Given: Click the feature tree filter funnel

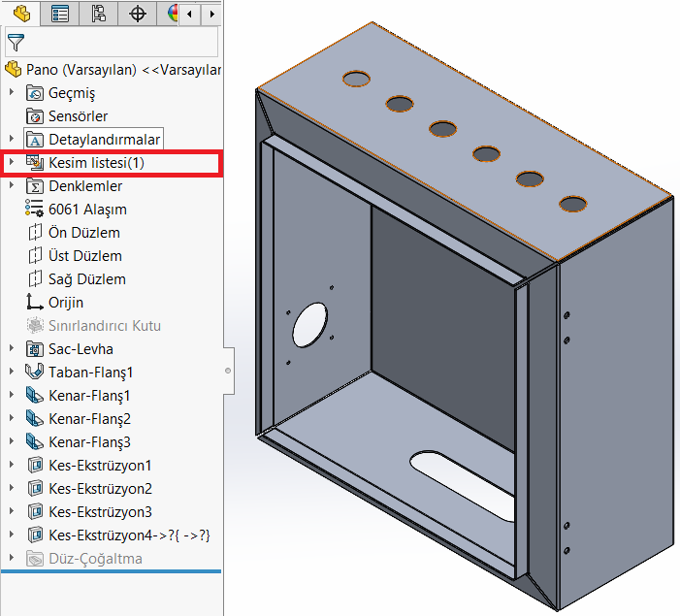Looking at the screenshot, I should pyautogui.click(x=16, y=42).
